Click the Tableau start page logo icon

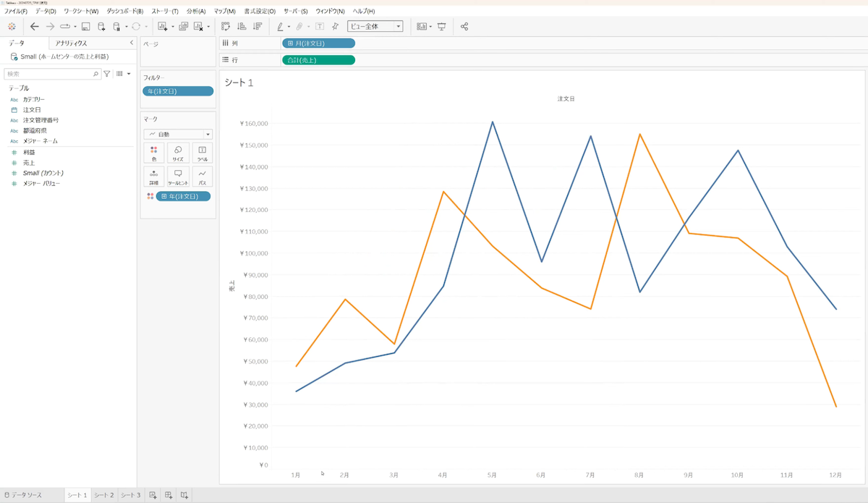coord(12,26)
